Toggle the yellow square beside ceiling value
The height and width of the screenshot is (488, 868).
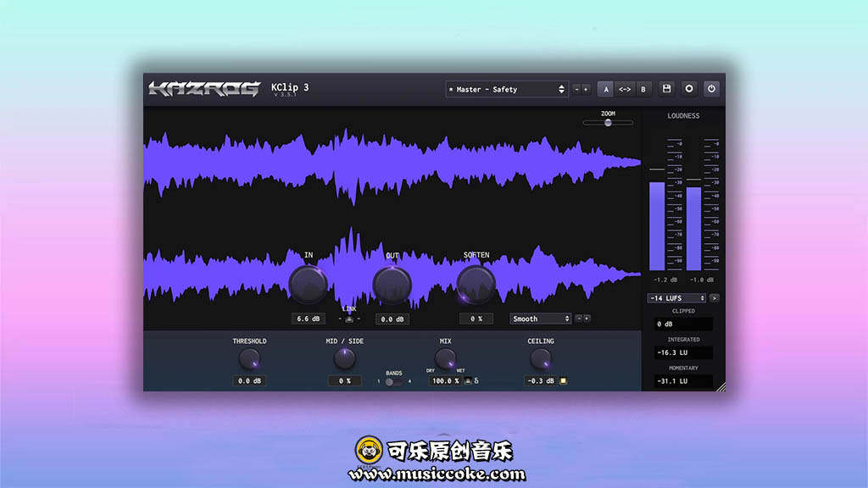(563, 380)
